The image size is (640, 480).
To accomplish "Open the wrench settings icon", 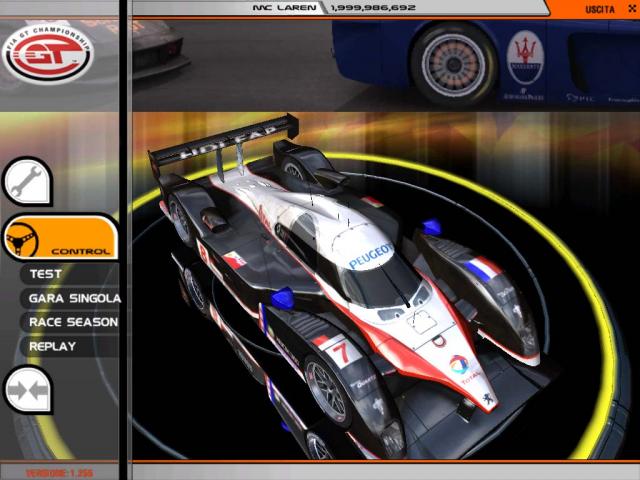I will (x=27, y=182).
